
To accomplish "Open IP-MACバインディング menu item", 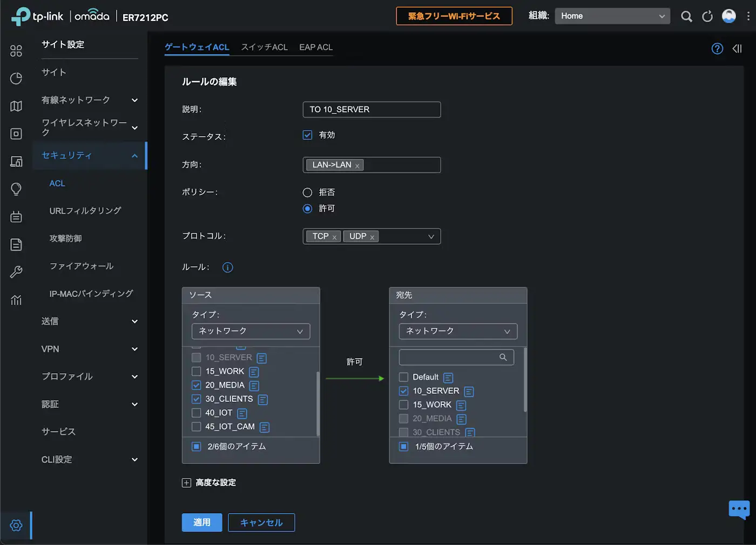I will (x=91, y=294).
